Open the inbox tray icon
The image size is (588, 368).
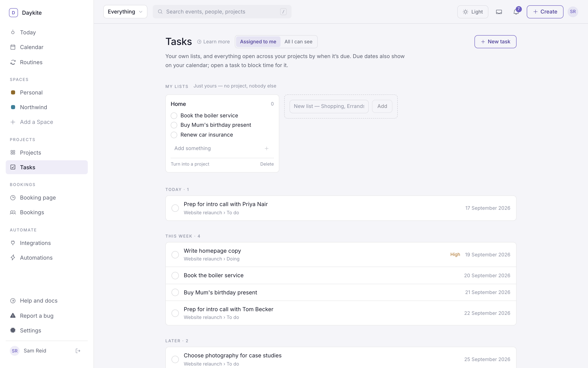(x=499, y=12)
